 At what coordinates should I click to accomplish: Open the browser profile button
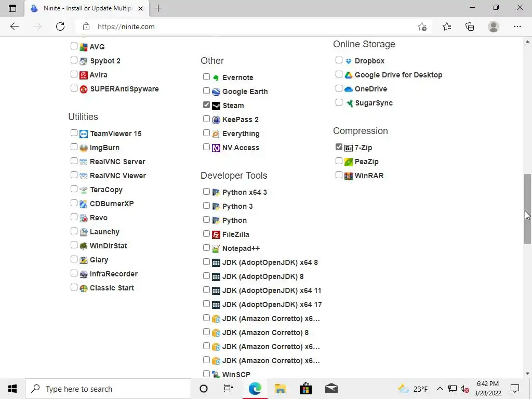click(x=494, y=27)
